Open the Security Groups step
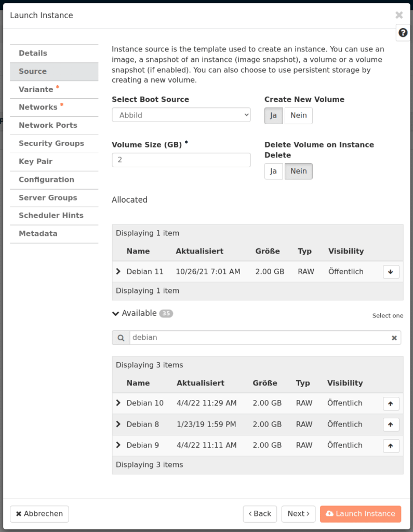Viewport: 413px width, 532px height. point(51,143)
